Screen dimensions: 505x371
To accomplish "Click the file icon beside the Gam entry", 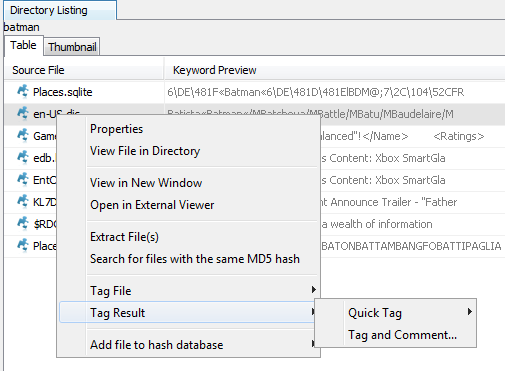I will click(x=23, y=135).
